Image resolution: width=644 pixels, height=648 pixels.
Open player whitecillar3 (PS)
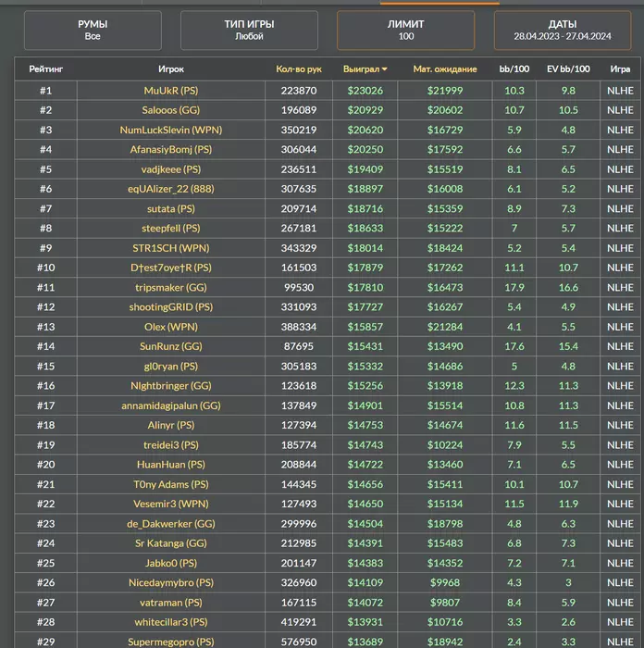171,622
